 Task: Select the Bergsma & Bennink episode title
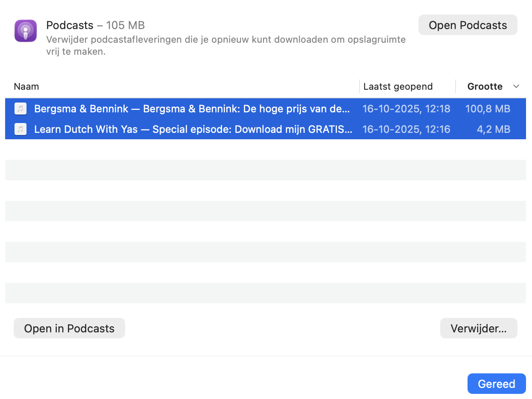click(x=192, y=109)
